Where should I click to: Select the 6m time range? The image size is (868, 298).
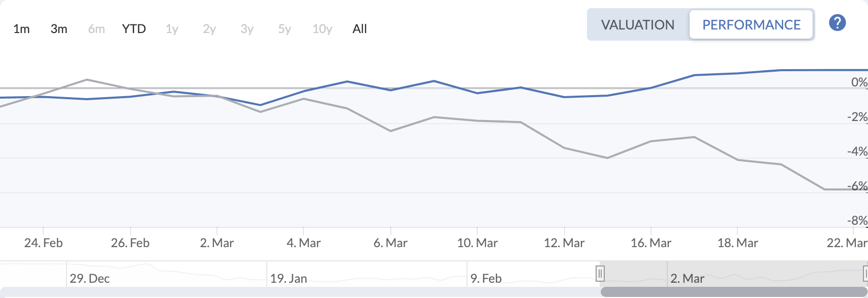96,29
